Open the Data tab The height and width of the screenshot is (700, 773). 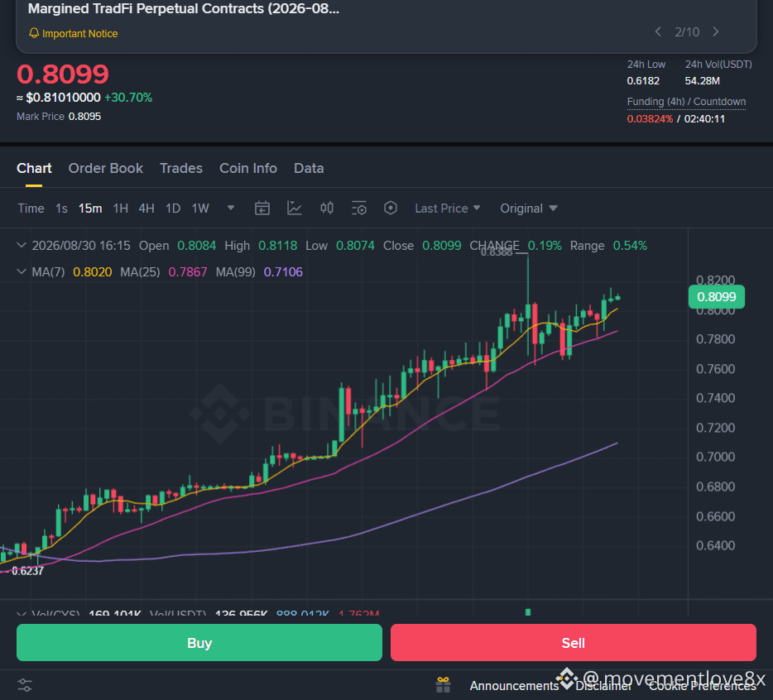coord(309,169)
